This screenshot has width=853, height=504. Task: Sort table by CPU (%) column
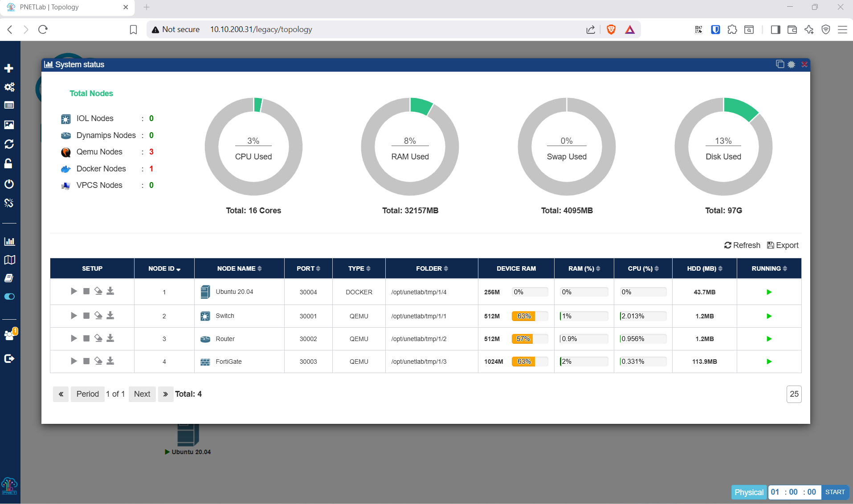point(643,268)
